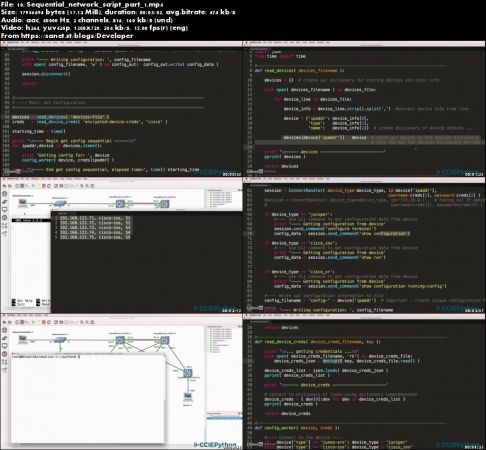Select the End devices sidebar icon in the white-terminal thumbnail

pos(5,346)
